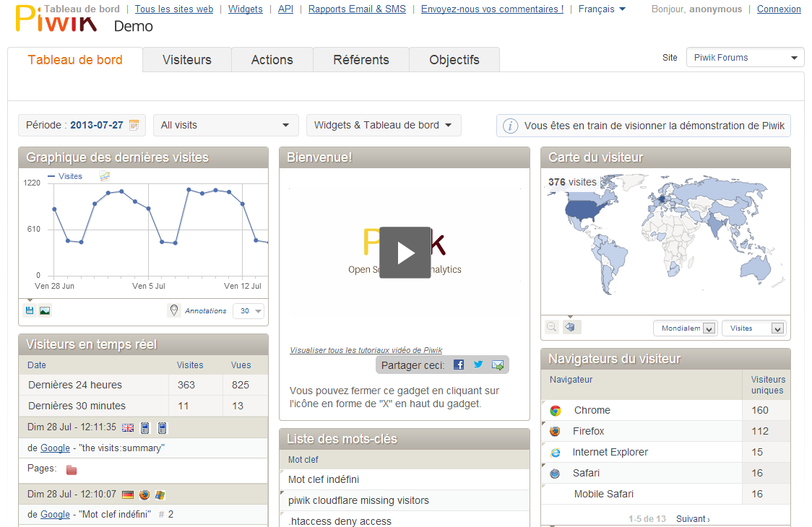Click the Dernières 24 heures row
This screenshot has width=812, height=527.
(x=144, y=386)
